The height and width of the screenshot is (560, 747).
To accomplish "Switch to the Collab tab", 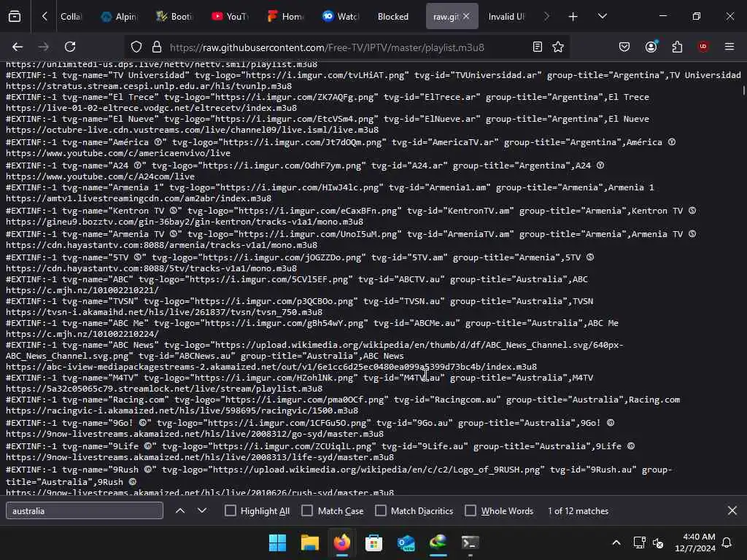I will [71, 17].
